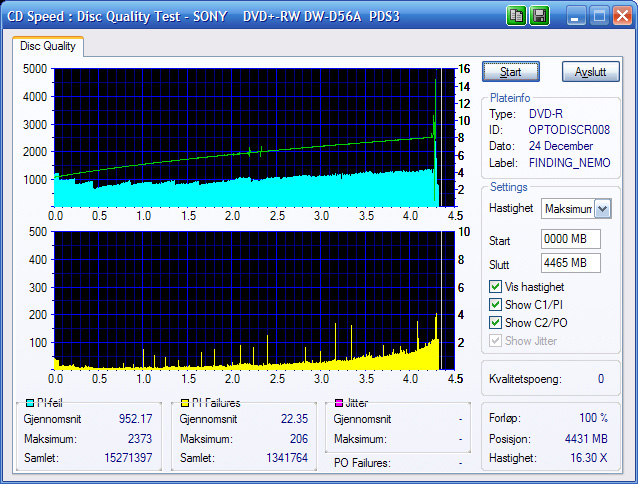Disable Show C2/PO checkbox
The height and width of the screenshot is (484, 638).
[x=495, y=323]
